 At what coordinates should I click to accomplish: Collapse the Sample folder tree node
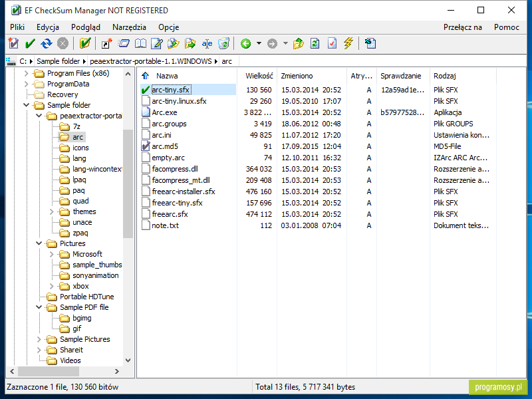pyautogui.click(x=27, y=105)
